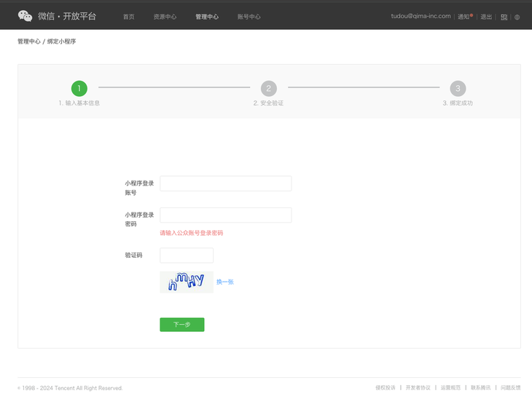Click the red notification dot beside 通知
The image size is (532, 404).
click(472, 15)
